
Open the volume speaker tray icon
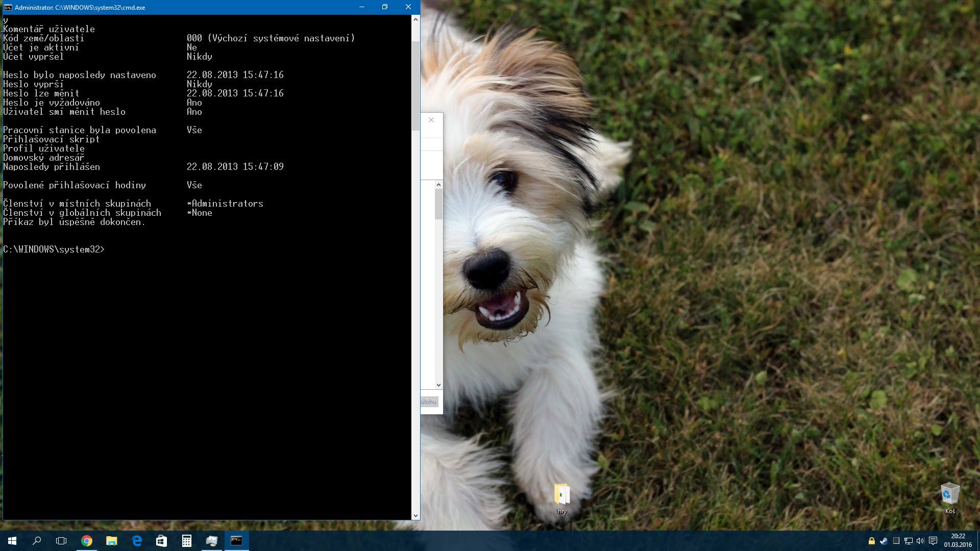[920, 541]
